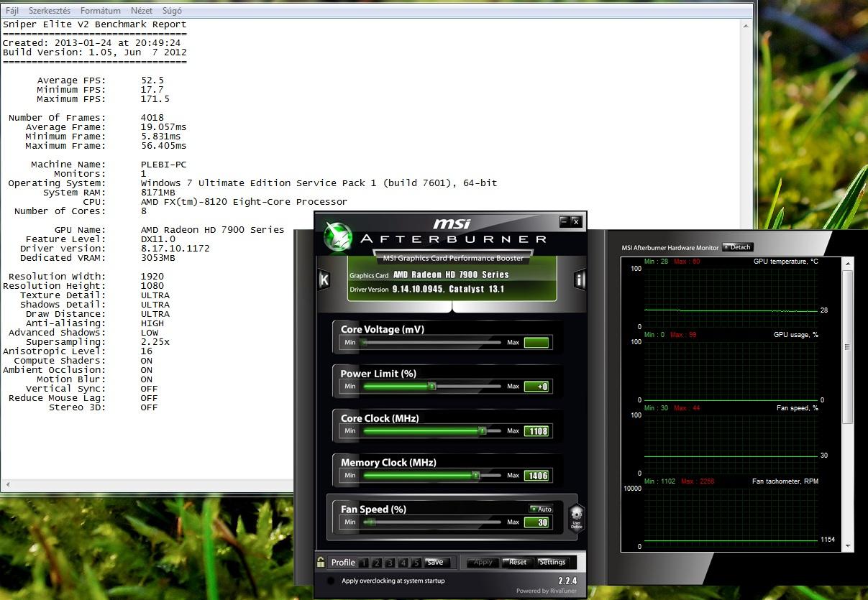Click Afterburner driver version 9.14.10.0945 text
Image resolution: width=868 pixels, height=600 pixels.
[419, 289]
